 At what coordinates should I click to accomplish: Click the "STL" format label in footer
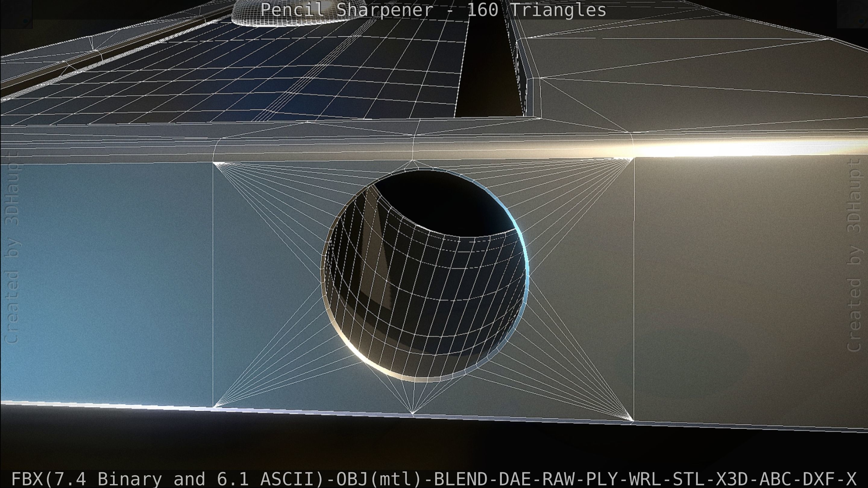689,479
